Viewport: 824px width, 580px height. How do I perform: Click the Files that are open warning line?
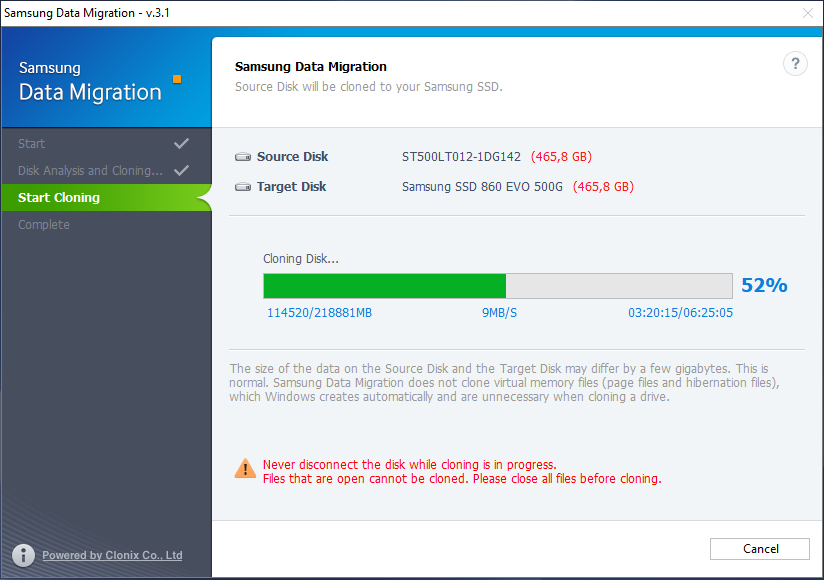pos(462,479)
